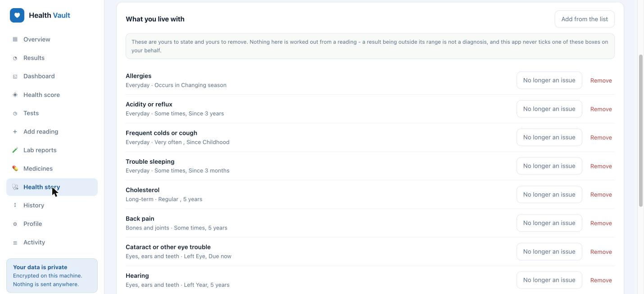Click 'Everyday · Some times, Since 3 months' detail
Screen dimensions: 644x294
tap(177, 170)
